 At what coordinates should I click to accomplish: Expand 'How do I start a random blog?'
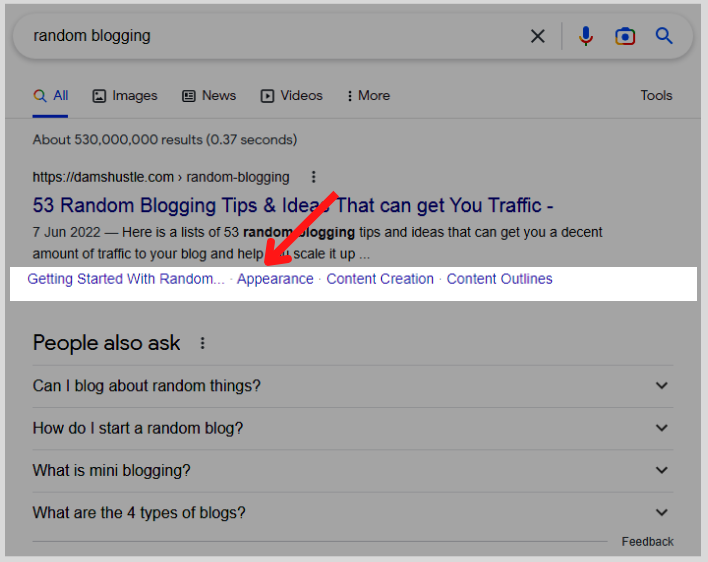tap(353, 428)
